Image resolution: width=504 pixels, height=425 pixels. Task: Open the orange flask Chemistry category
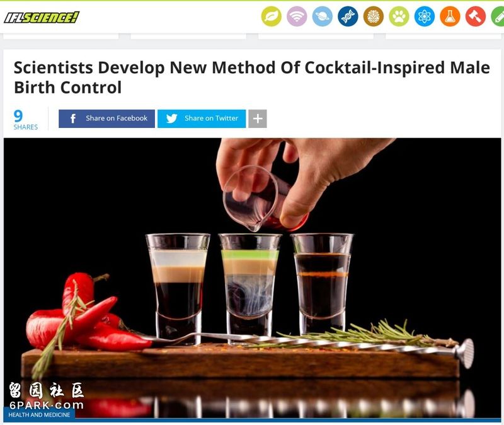click(x=450, y=16)
